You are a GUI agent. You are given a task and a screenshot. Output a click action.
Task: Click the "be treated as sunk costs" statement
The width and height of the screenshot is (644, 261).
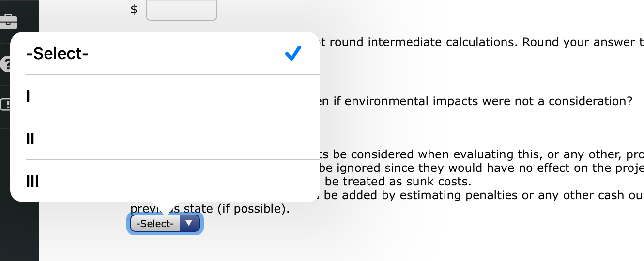(x=397, y=182)
